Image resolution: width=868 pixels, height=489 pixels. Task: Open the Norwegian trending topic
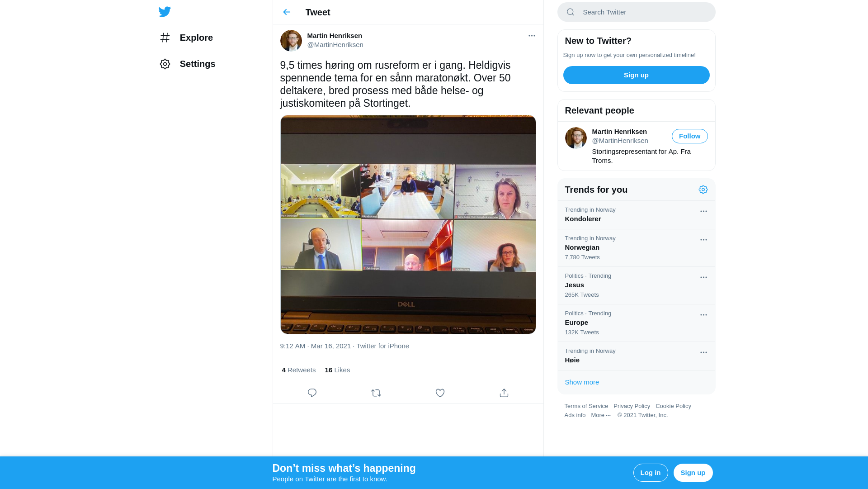point(582,247)
